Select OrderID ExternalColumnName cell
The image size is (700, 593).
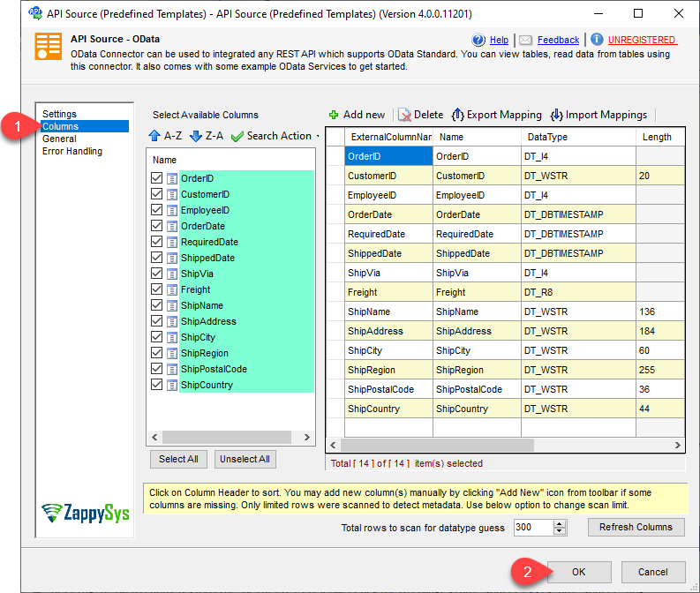(388, 156)
